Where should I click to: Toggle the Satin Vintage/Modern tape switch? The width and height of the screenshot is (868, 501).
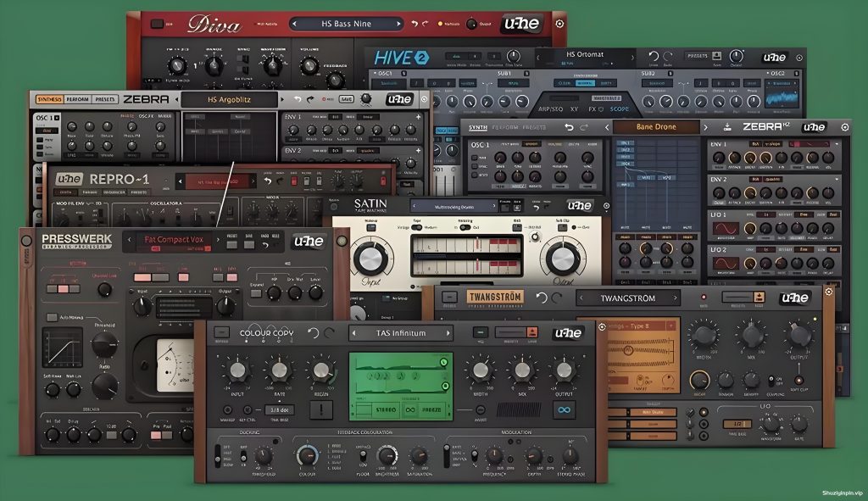415,227
